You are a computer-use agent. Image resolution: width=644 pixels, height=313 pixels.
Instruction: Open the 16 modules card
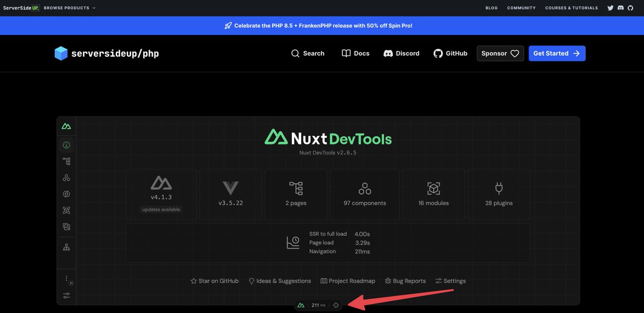(434, 195)
